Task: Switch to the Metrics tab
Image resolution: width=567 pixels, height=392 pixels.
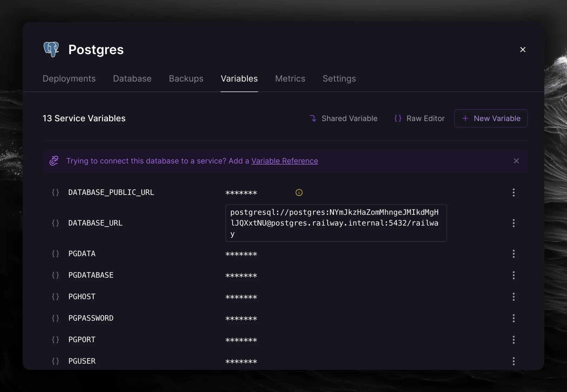Action: click(x=290, y=79)
